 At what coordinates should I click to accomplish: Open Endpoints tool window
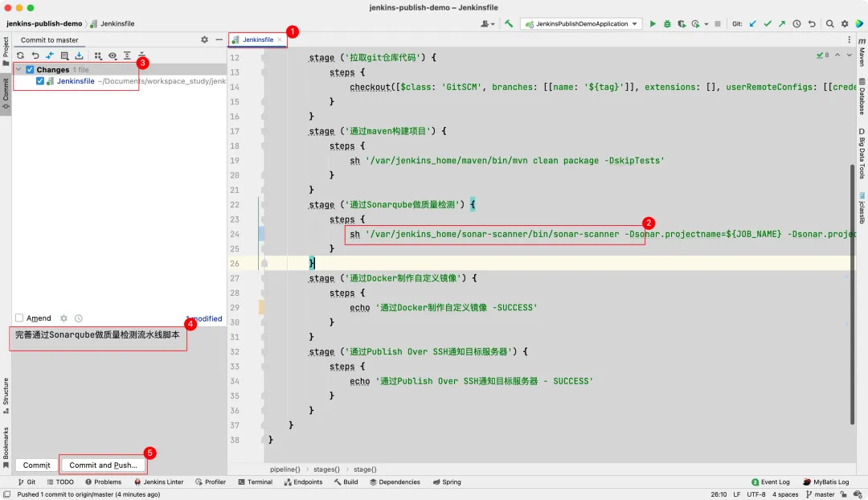click(303, 482)
